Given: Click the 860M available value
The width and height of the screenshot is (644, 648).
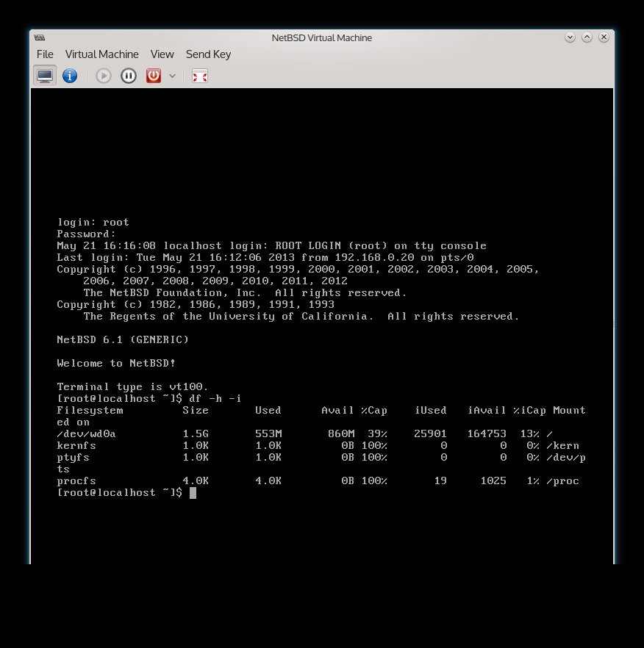Looking at the screenshot, I should 341,434.
